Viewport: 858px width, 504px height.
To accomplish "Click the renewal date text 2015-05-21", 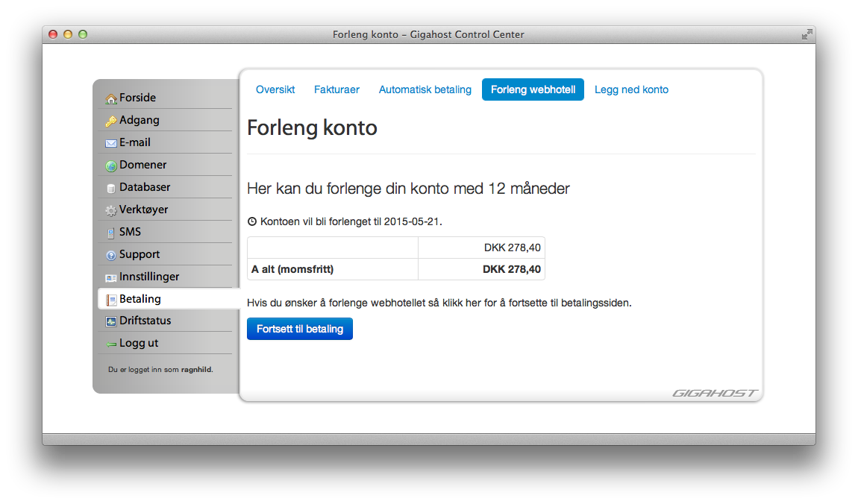I will (412, 221).
